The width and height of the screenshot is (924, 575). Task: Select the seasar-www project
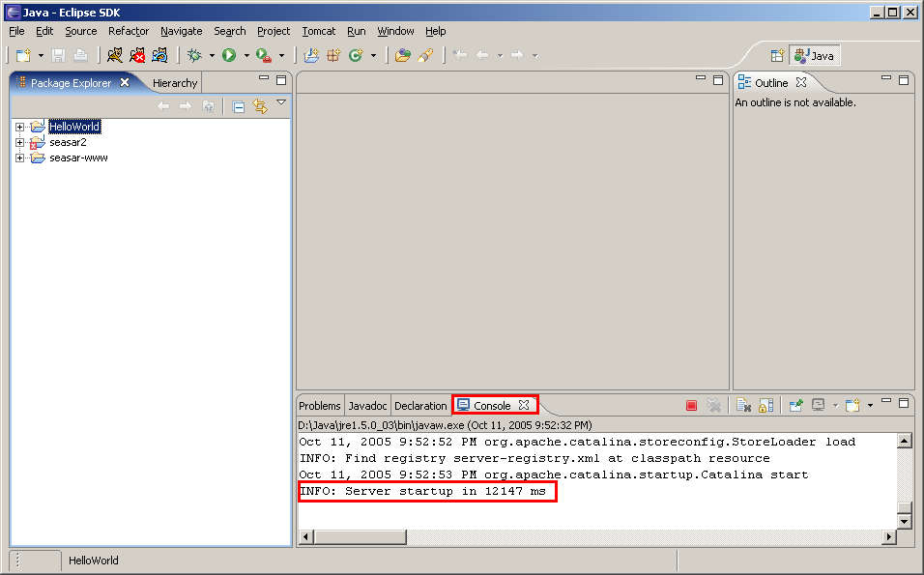(x=78, y=158)
